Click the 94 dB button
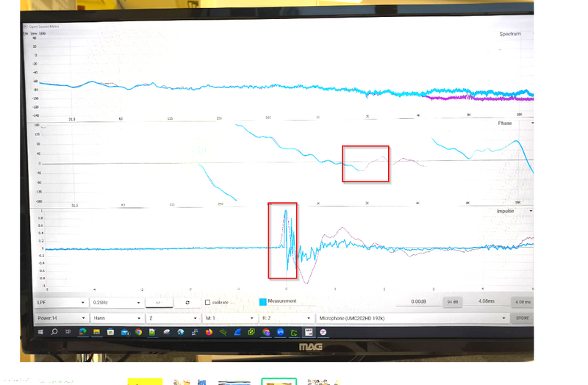 point(452,302)
